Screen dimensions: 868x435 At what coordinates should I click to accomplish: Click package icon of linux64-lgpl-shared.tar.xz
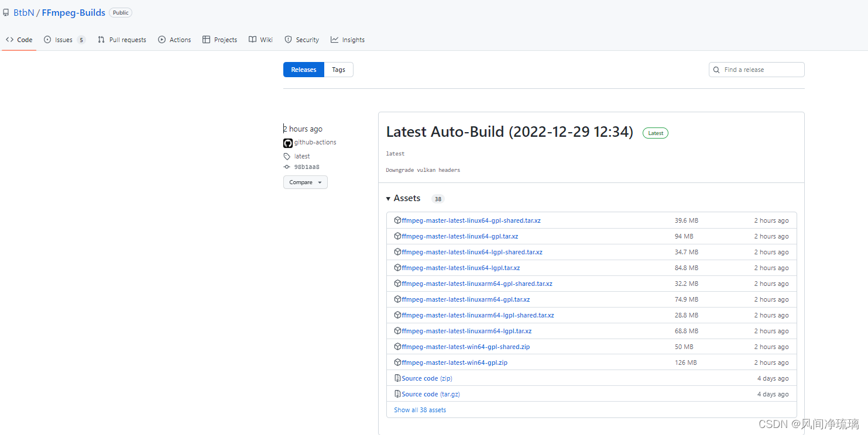[x=397, y=252]
